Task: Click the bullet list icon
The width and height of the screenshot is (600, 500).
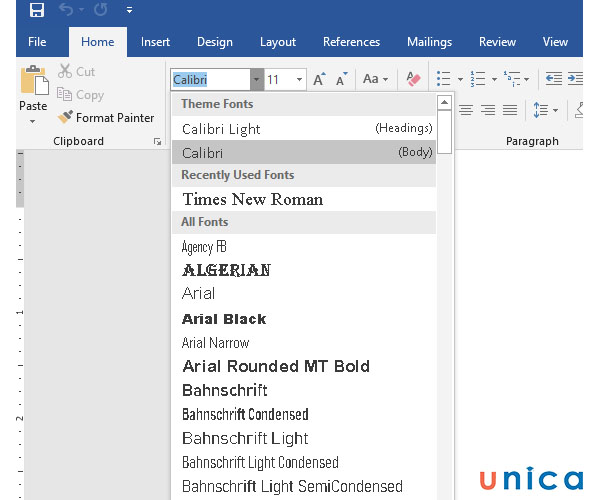Action: [443, 80]
